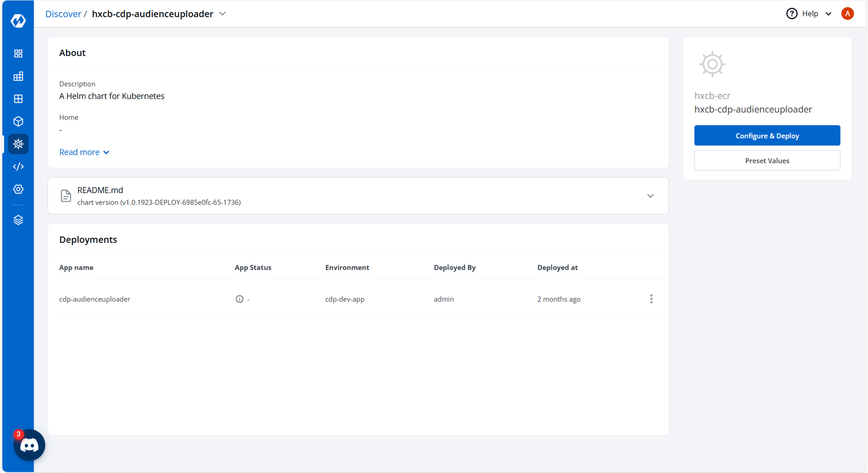Open the three-dot menu for cdp-audienceuploader
The image size is (868, 473).
[651, 299]
